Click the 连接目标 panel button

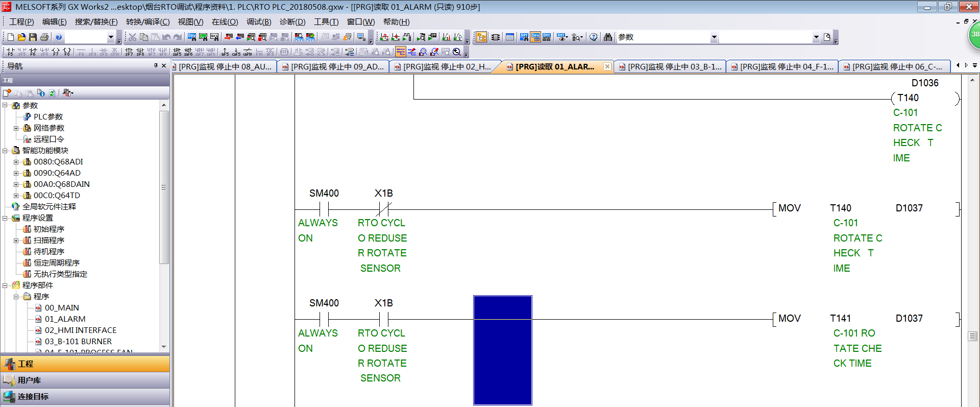point(33,397)
